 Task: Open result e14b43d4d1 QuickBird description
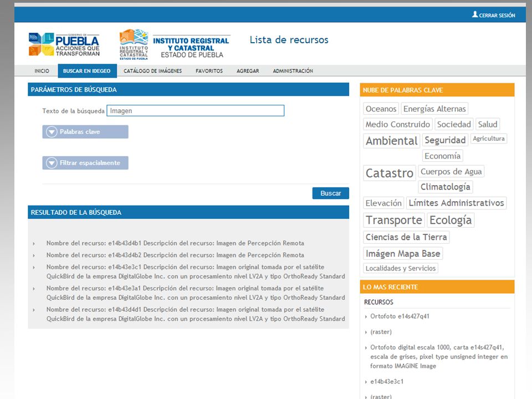coord(196,314)
